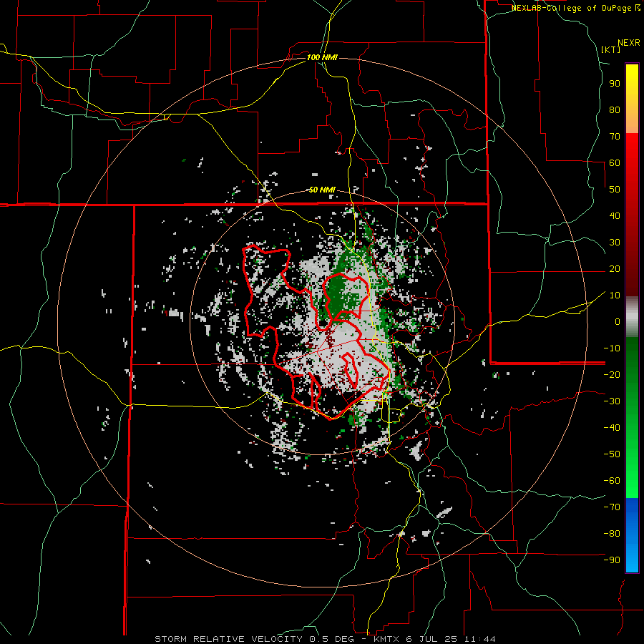Screen dimensions: 644x644
Task: Click the -60 value on the velocity scale
Action: [612, 481]
